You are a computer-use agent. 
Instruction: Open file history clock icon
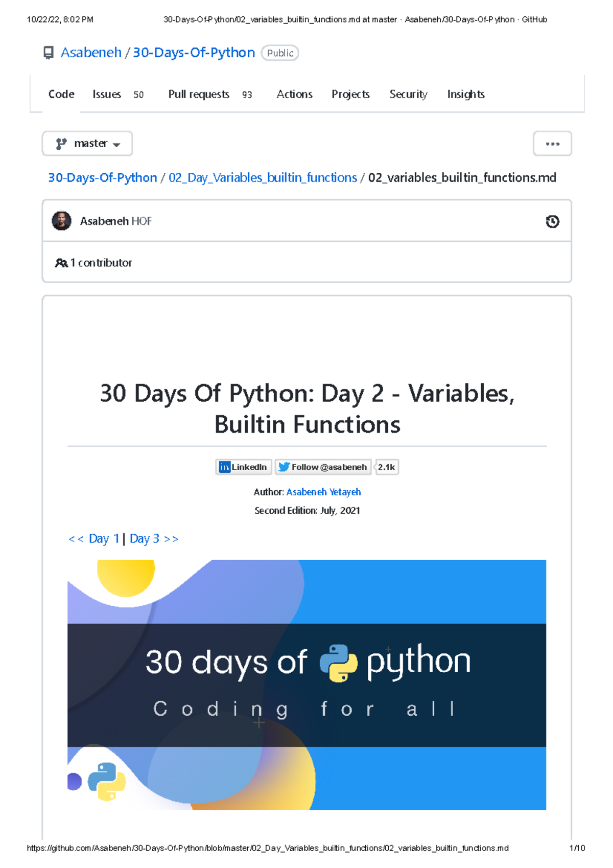(x=552, y=221)
